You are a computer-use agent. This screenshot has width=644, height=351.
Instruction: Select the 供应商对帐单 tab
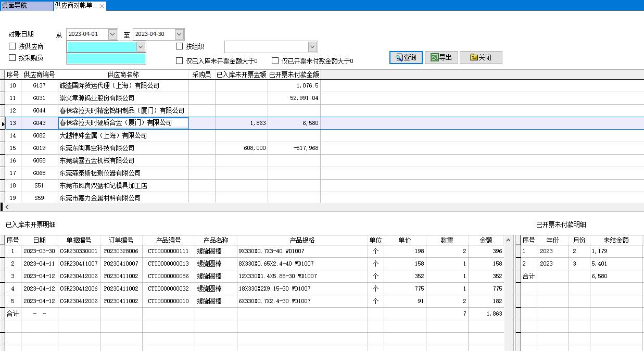pyautogui.click(x=72, y=6)
